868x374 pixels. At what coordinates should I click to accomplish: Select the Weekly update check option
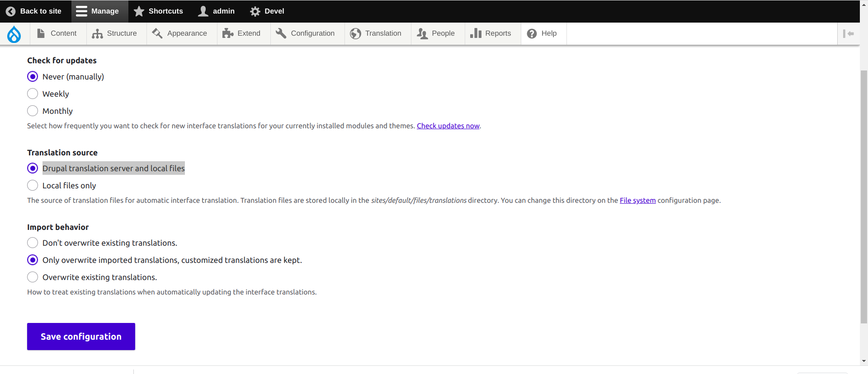pos(33,94)
